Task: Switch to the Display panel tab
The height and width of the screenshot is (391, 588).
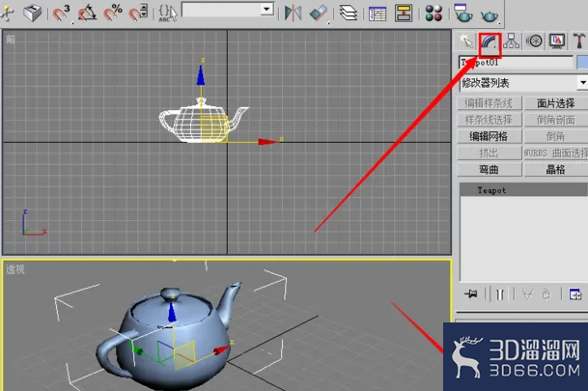Action: pyautogui.click(x=557, y=41)
